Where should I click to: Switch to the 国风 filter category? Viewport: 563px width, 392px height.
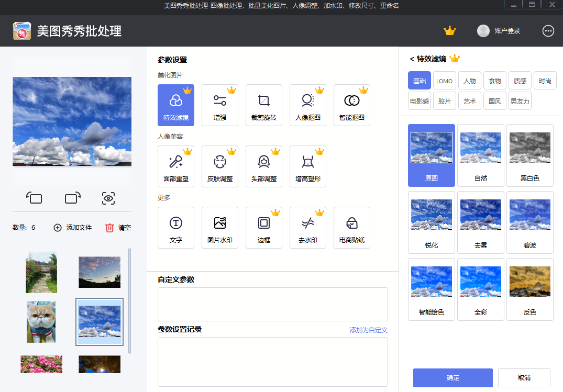click(494, 100)
